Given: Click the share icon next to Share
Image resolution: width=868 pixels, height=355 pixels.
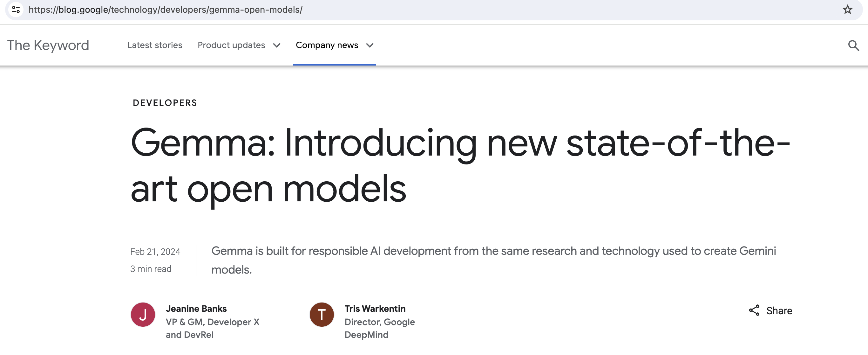Looking at the screenshot, I should [x=754, y=310].
